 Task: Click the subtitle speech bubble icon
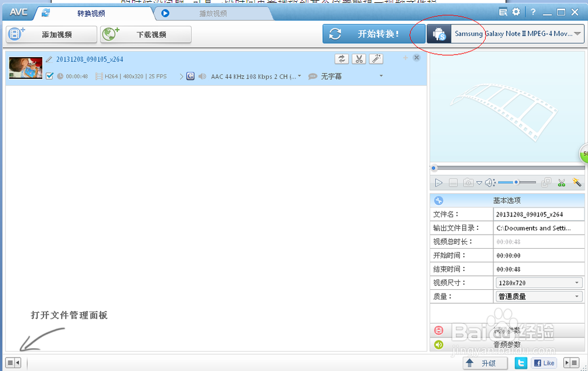[x=312, y=76]
